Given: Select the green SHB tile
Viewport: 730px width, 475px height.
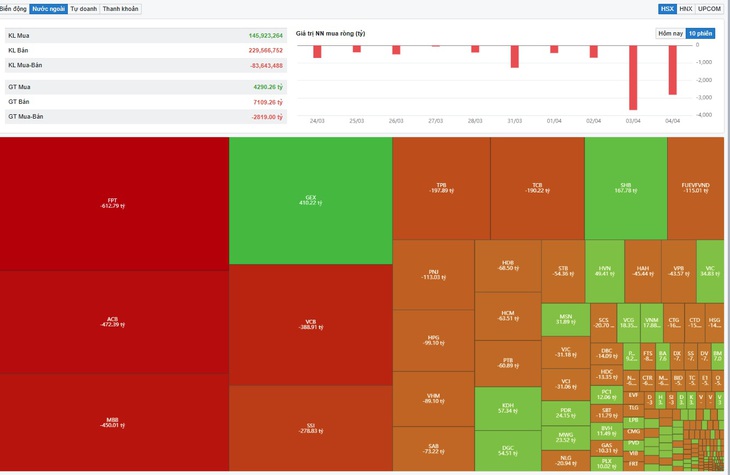Looking at the screenshot, I should (x=626, y=188).
